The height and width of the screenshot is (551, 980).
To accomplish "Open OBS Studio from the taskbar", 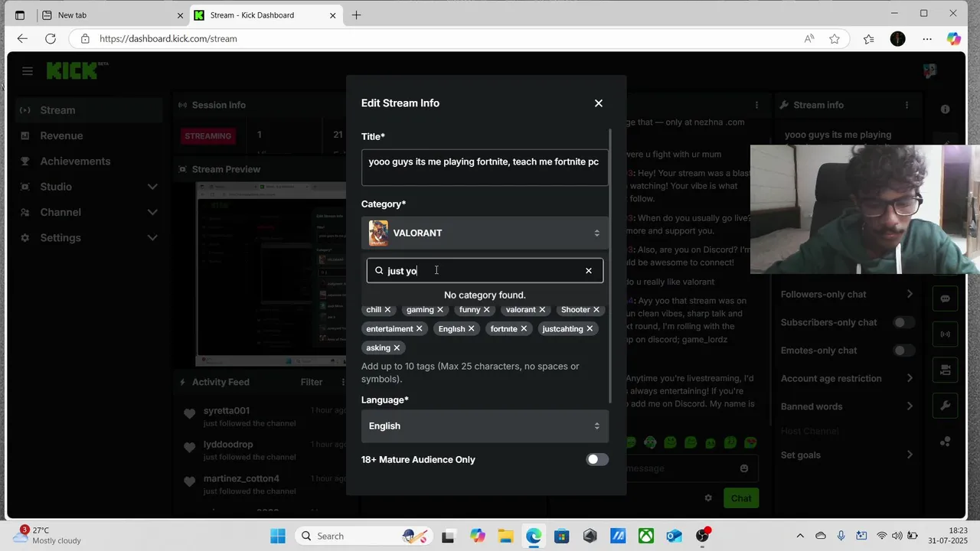I will [x=702, y=536].
